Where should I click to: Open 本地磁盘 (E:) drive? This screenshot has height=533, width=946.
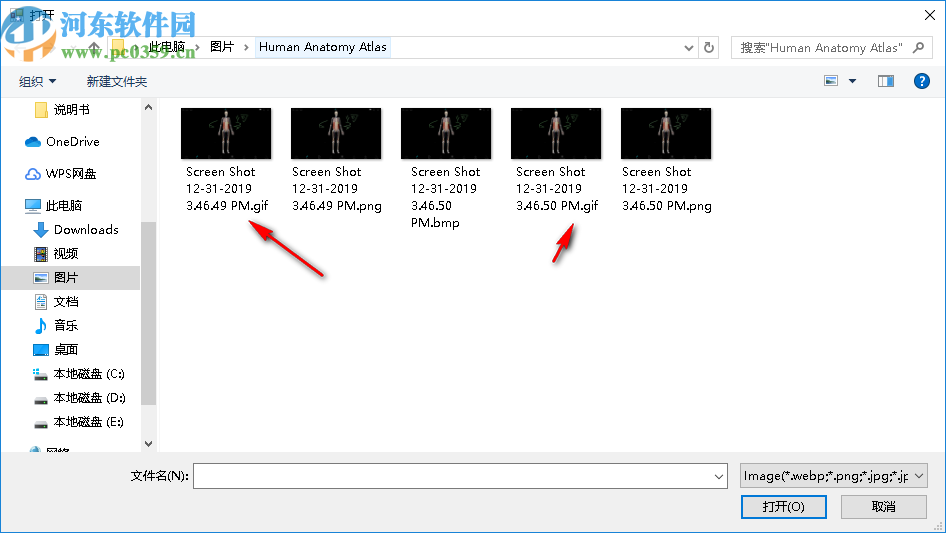[89, 422]
